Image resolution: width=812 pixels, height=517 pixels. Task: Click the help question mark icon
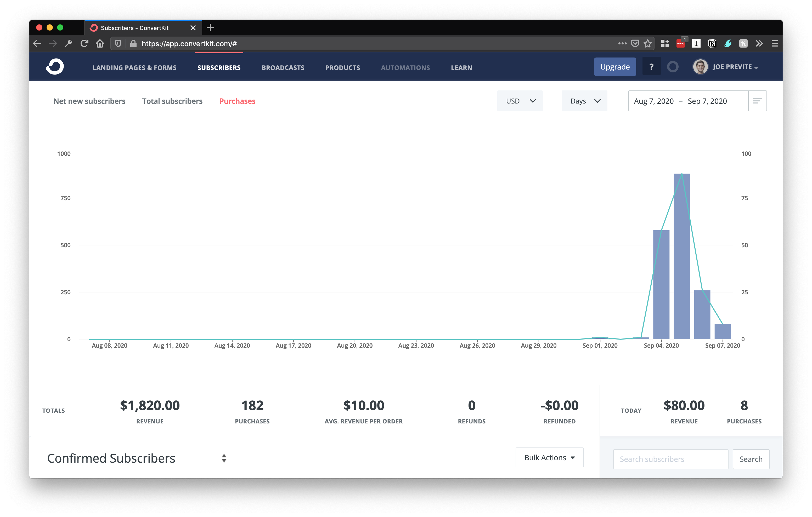tap(651, 67)
